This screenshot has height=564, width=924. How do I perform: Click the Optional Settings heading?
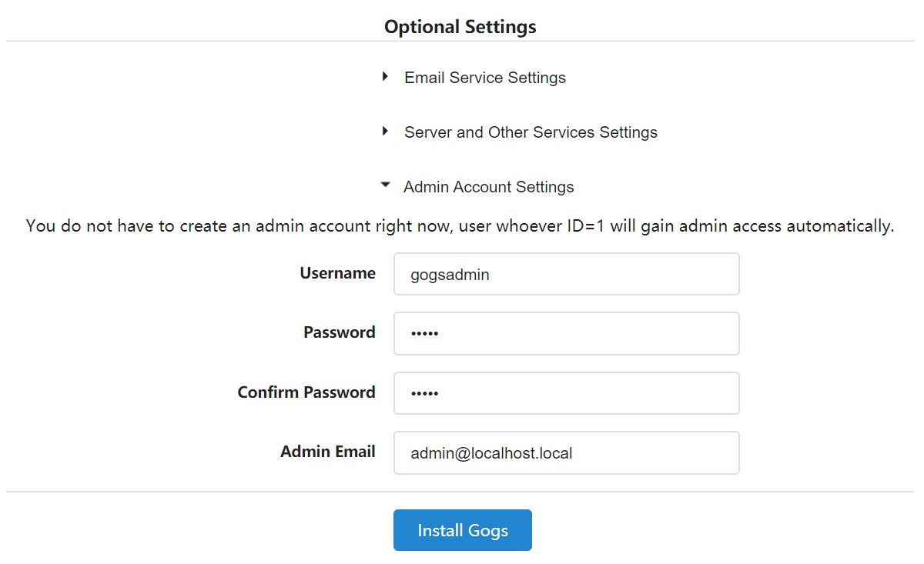(460, 27)
